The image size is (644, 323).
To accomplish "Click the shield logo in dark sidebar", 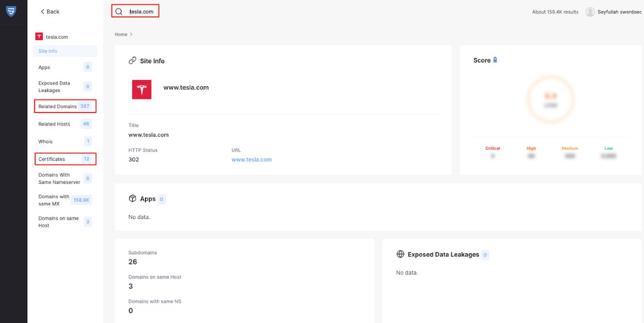I will [11, 11].
